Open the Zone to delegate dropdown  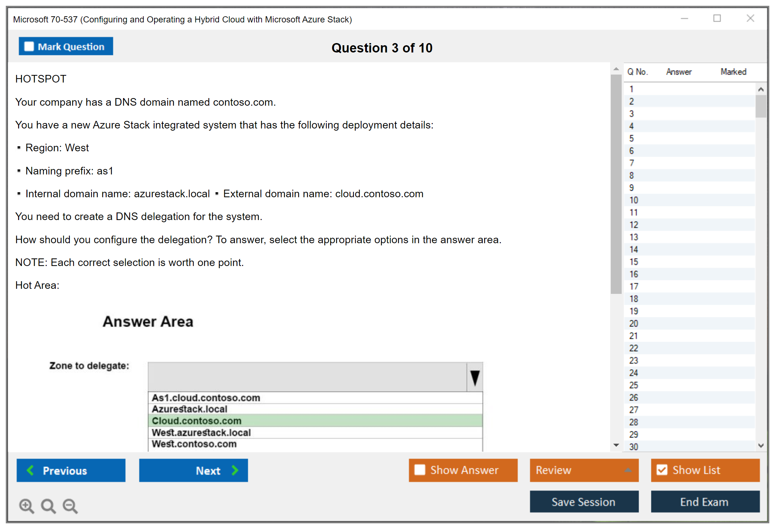[x=475, y=377]
